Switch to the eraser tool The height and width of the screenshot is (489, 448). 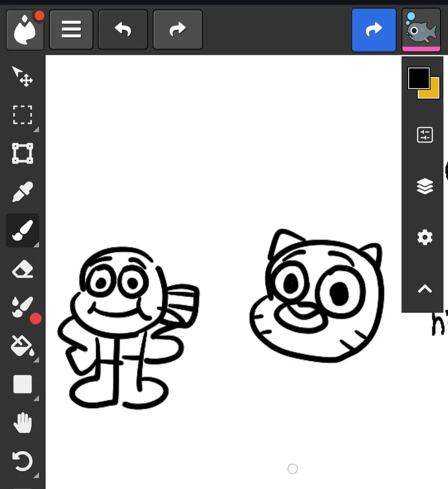22,269
